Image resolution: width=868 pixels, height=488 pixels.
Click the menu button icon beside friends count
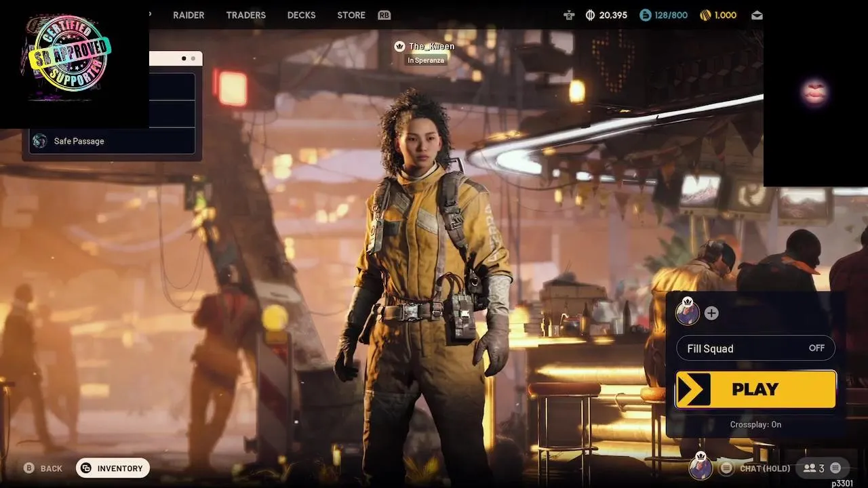[x=835, y=468]
